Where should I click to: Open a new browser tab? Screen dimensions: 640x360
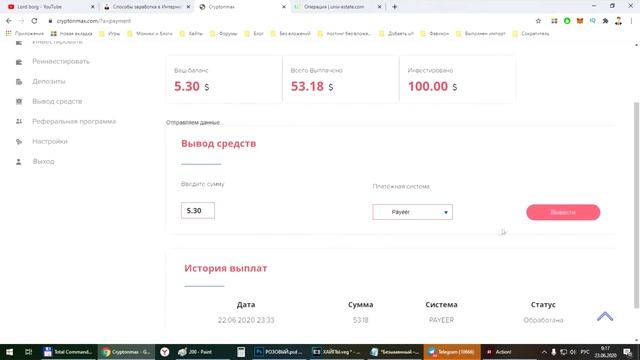[394, 7]
